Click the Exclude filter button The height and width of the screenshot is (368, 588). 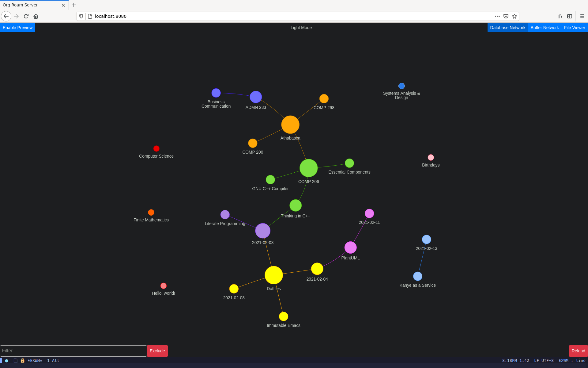[x=157, y=351]
